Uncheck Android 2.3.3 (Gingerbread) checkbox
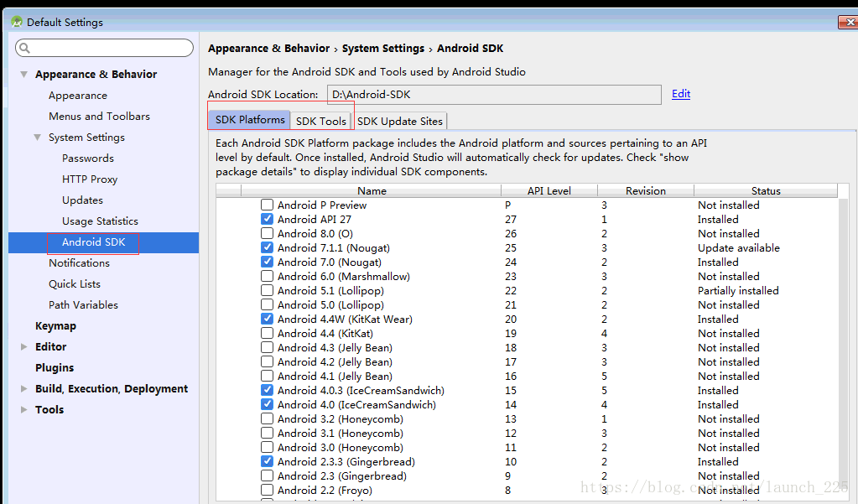Image resolution: width=858 pixels, height=504 pixels. click(x=267, y=460)
